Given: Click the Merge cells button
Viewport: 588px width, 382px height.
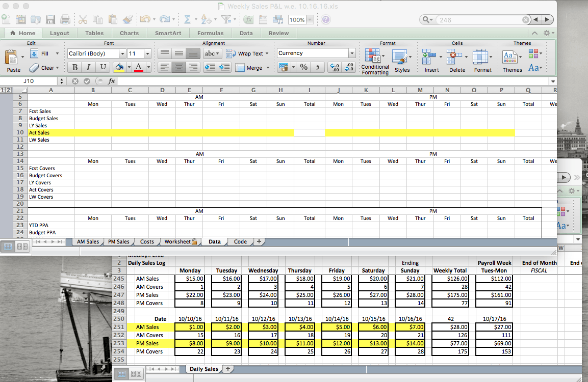Looking at the screenshot, I should coord(249,68).
